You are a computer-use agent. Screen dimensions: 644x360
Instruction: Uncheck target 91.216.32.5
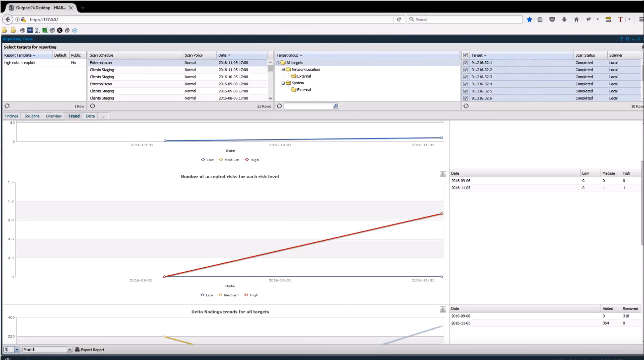coord(466,91)
